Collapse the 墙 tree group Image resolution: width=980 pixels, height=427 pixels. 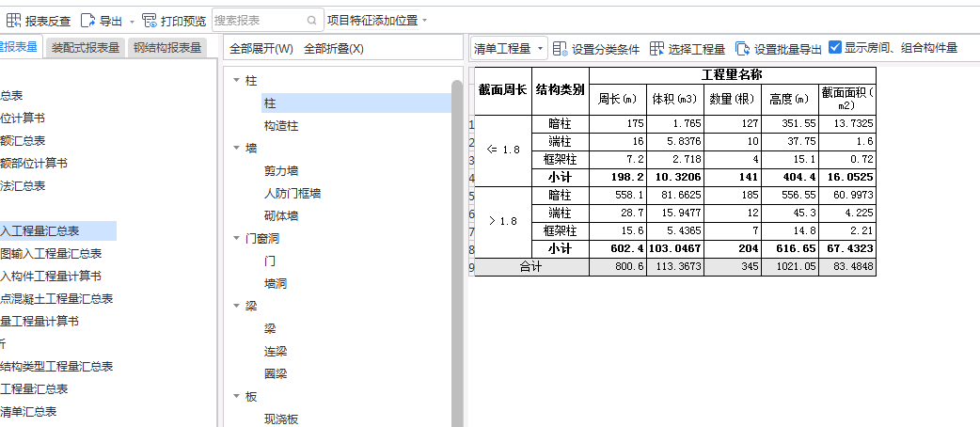click(236, 148)
